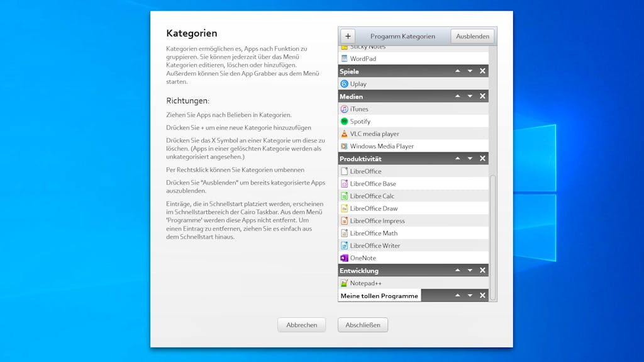Click the LibreOffice Math icon

(x=344, y=233)
